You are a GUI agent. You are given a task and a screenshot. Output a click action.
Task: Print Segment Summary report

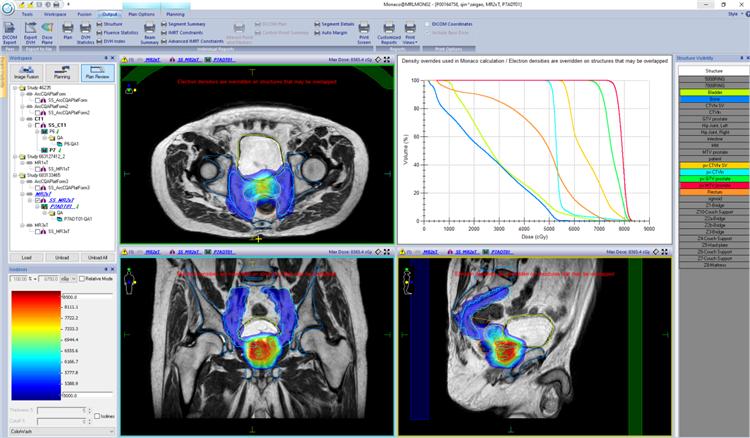pyautogui.click(x=183, y=24)
